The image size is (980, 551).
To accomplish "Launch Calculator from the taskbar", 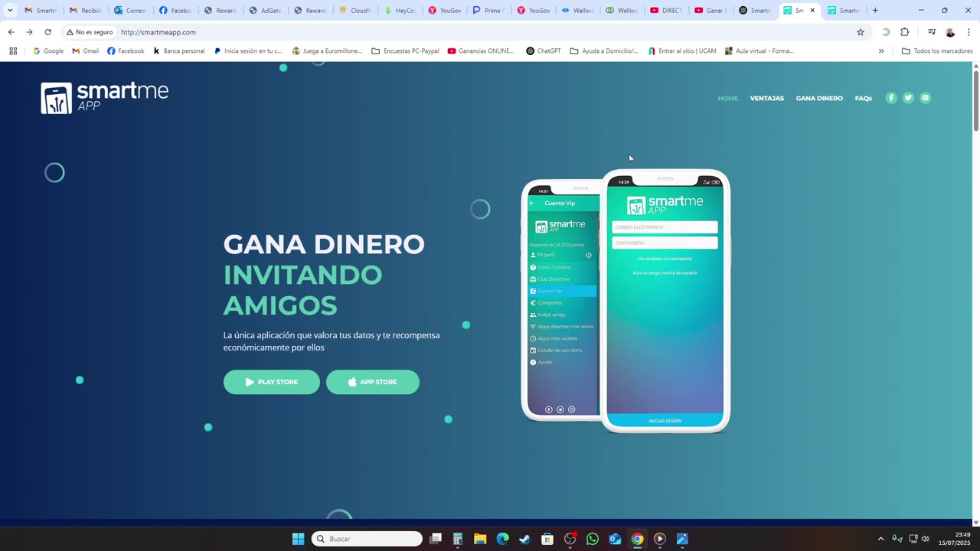I will (458, 539).
